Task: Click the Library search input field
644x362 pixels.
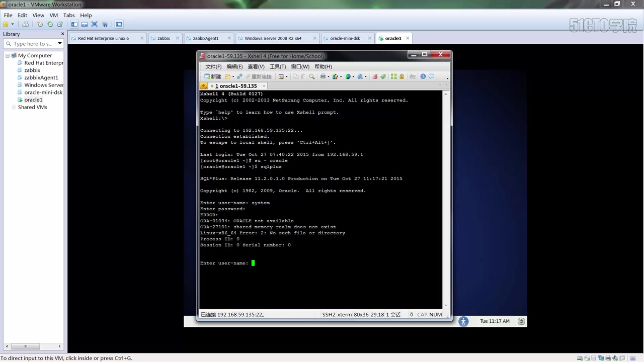Action: click(32, 44)
